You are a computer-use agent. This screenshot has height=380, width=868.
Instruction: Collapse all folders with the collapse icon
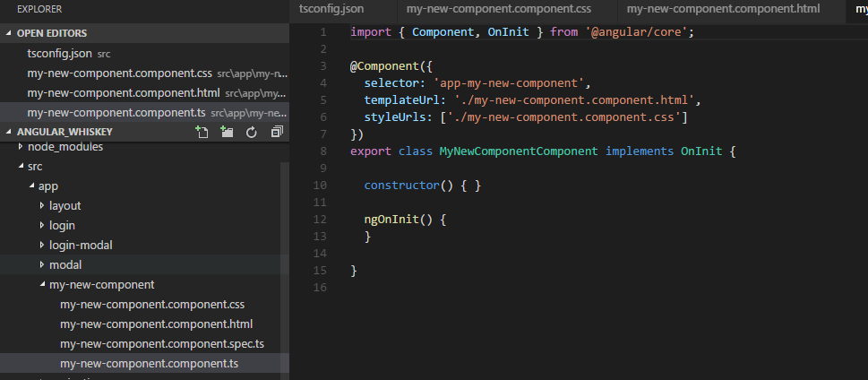277,132
